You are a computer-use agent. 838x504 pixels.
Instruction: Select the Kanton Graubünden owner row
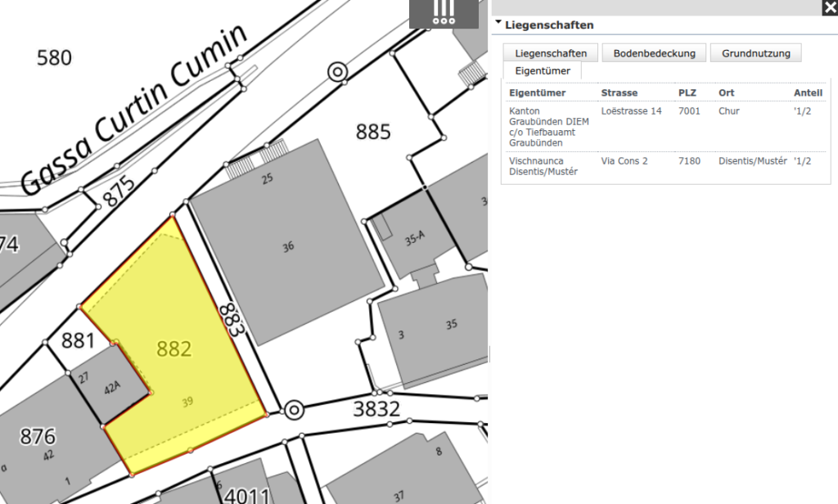tap(663, 127)
